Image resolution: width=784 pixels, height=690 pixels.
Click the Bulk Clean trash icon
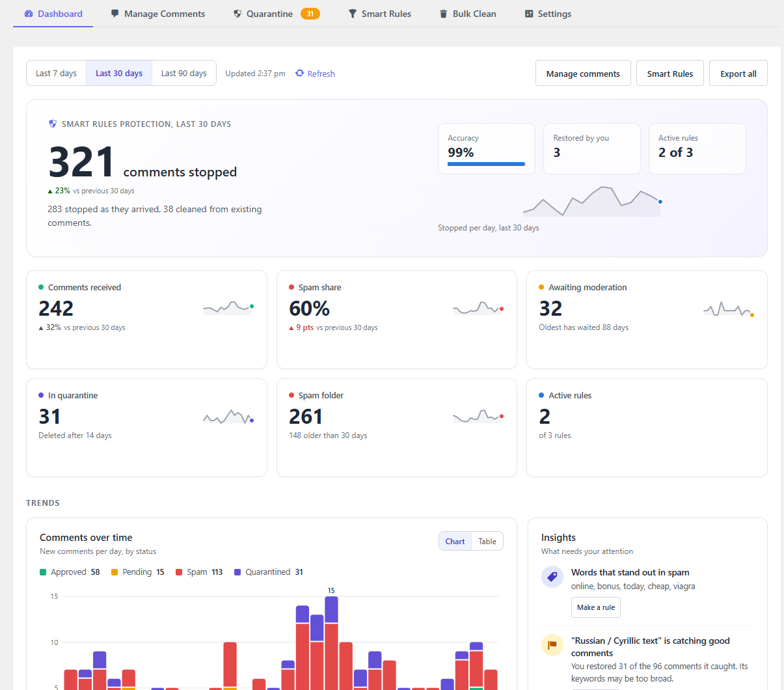(x=444, y=14)
